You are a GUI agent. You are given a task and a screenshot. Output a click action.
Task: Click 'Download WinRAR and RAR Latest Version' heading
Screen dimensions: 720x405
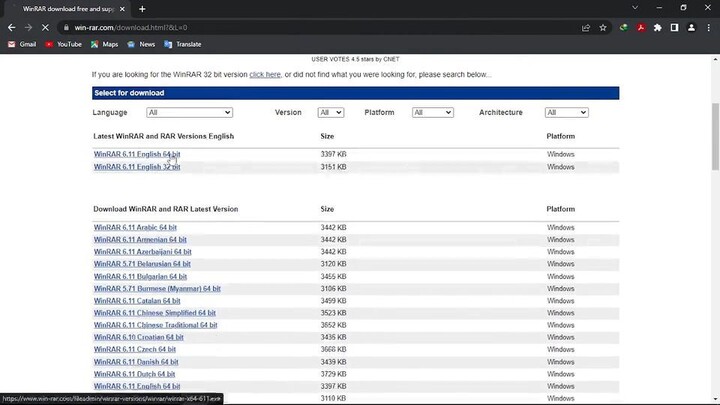(166, 209)
